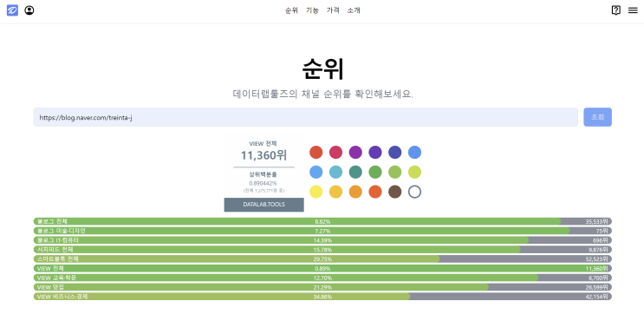
Task: Pick the red color swatch
Action: pyautogui.click(x=315, y=152)
